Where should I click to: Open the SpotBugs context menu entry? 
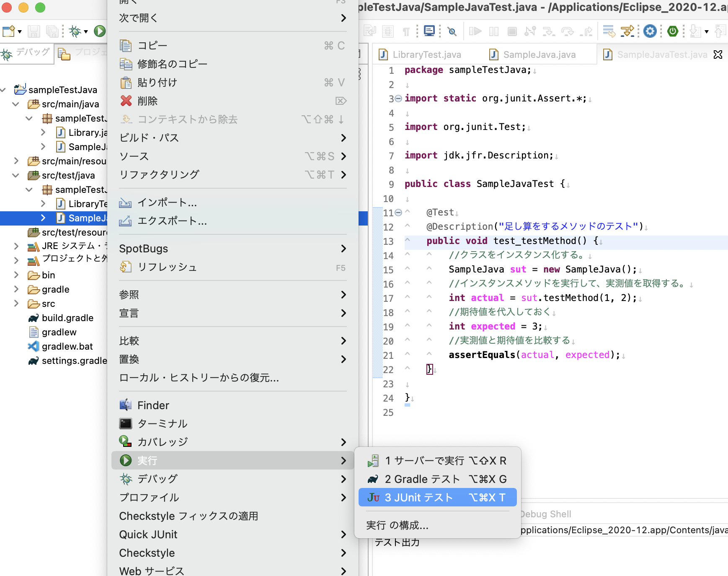coord(233,249)
